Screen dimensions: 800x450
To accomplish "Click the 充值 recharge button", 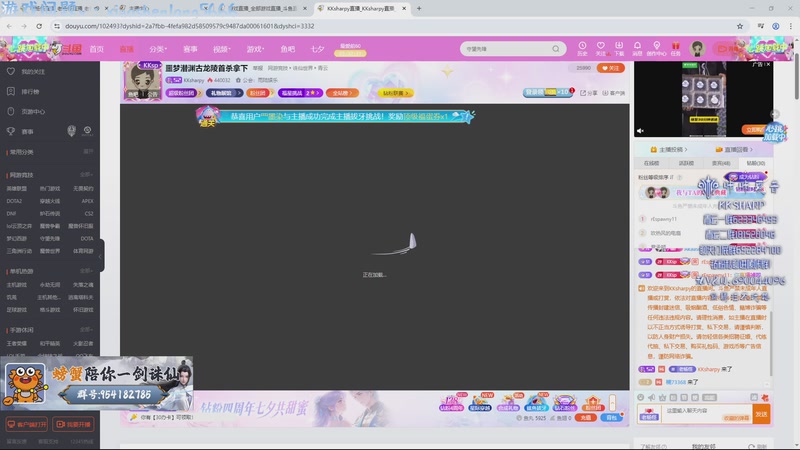I will point(586,417).
